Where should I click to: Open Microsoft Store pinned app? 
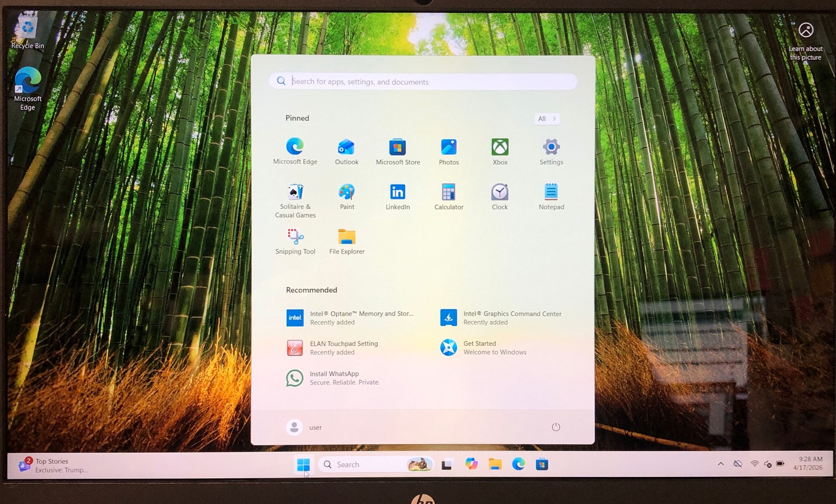click(398, 152)
